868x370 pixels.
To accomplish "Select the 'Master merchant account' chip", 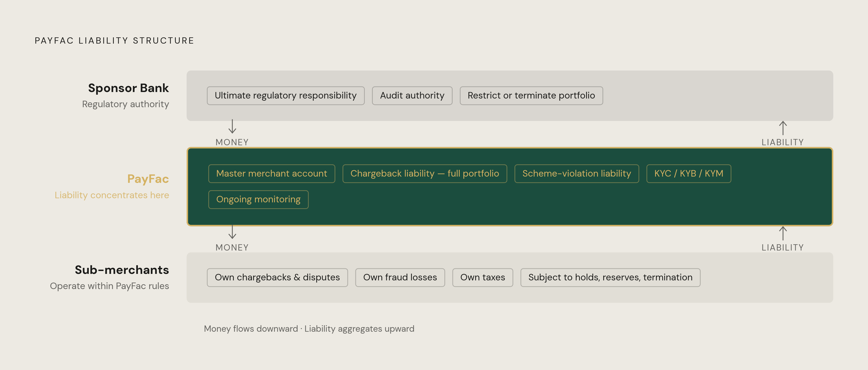I will click(x=271, y=174).
